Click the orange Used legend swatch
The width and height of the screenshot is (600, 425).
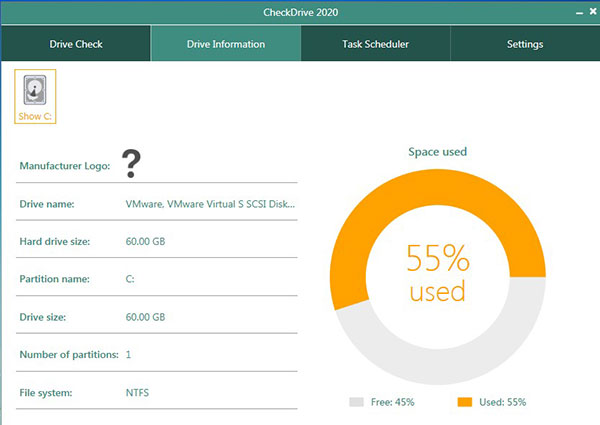coord(465,402)
